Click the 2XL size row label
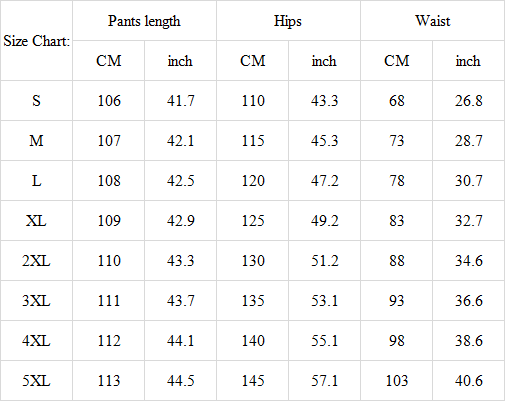The image size is (505, 401). pyautogui.click(x=36, y=260)
